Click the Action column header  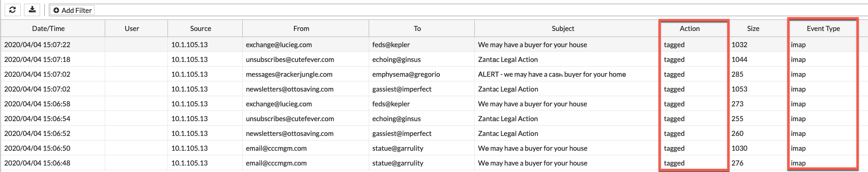[690, 29]
